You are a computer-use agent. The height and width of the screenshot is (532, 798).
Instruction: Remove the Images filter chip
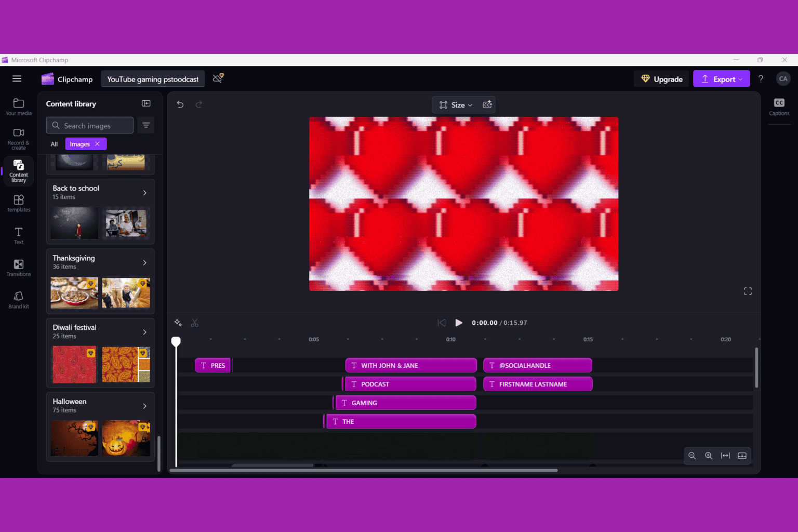click(x=97, y=144)
